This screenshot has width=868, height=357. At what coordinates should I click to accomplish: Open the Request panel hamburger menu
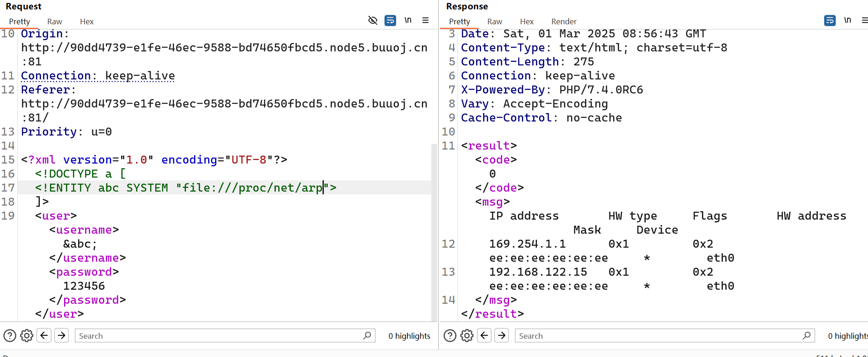click(x=426, y=20)
